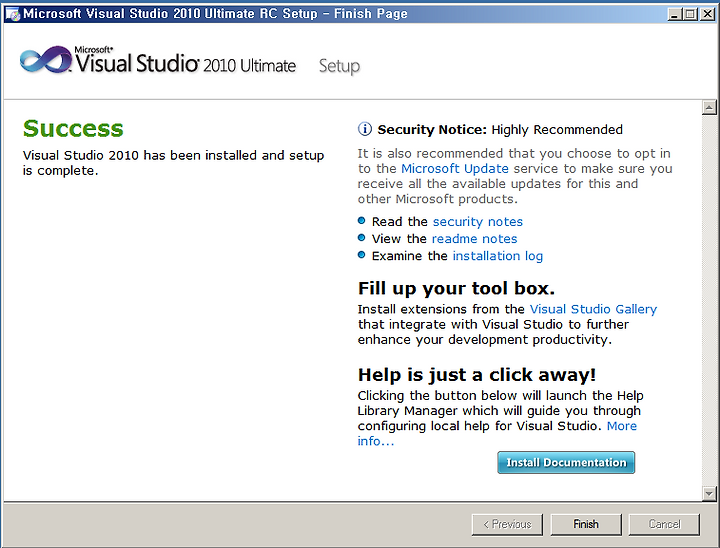The width and height of the screenshot is (720, 548).
Task: Click the scrollbar down arrow
Action: [709, 494]
